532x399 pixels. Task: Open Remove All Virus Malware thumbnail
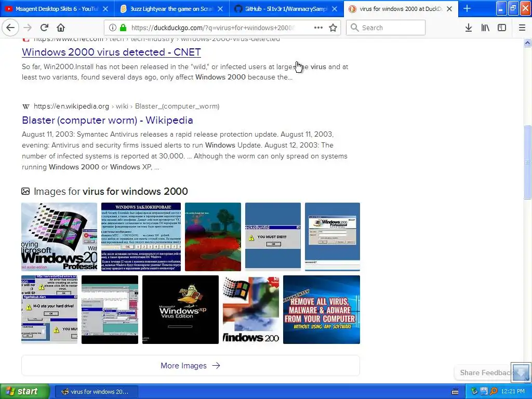click(321, 310)
